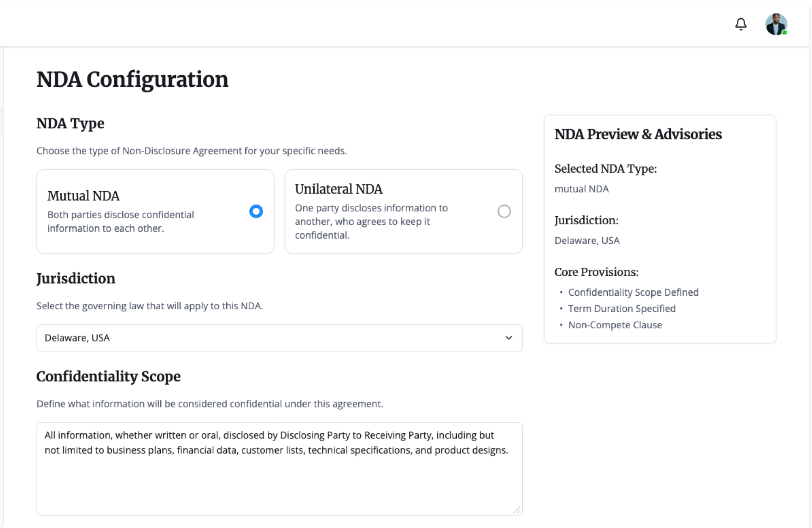Viewport: 812px width, 528px height.
Task: Click the Mutual NDA card title
Action: click(x=83, y=196)
